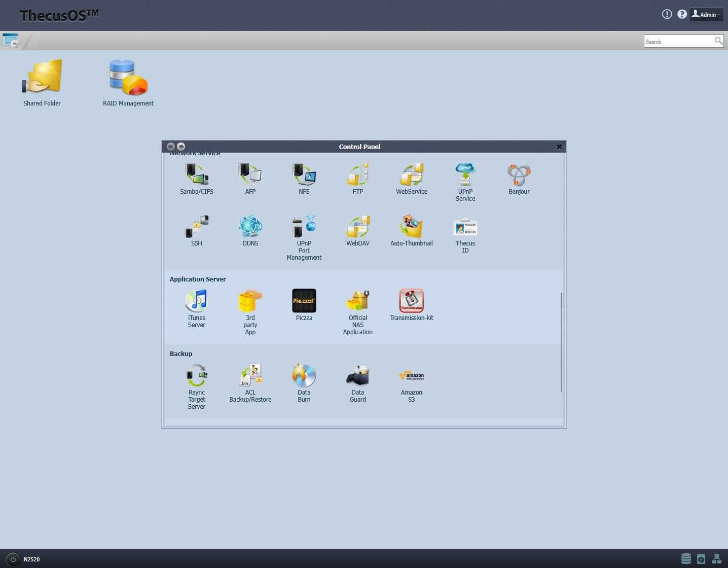Viewport: 728px width, 568px height.
Task: Open the Control Panel toolbar shortcut
Action: tap(11, 41)
